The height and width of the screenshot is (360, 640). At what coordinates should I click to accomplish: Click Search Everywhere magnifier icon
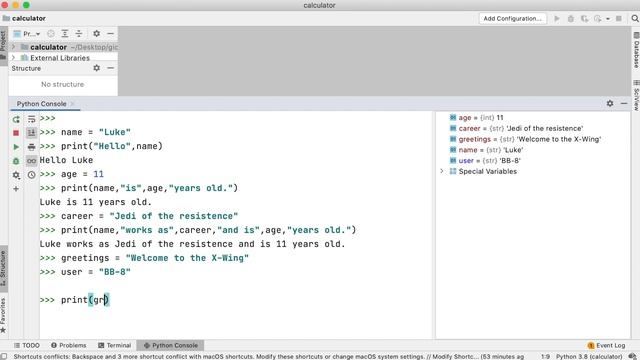(635, 18)
